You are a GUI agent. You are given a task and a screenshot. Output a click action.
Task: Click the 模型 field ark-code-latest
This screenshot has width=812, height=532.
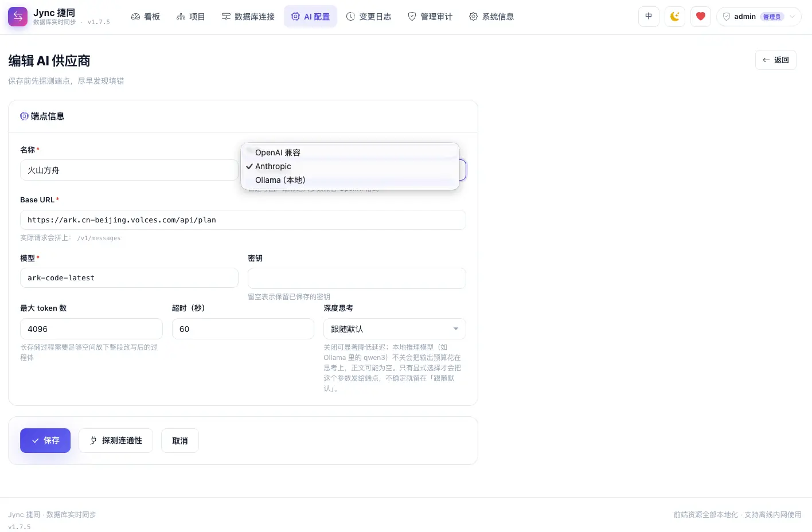(129, 278)
